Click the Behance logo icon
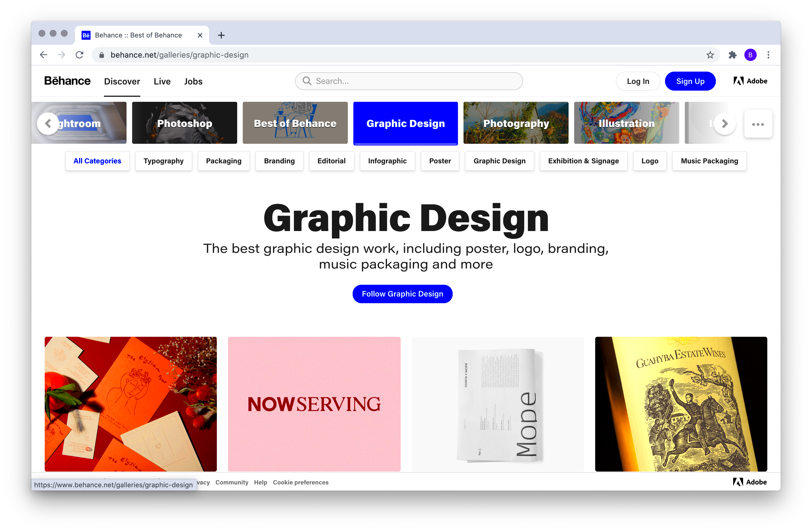Image resolution: width=812 pixels, height=532 pixels. [x=67, y=81]
